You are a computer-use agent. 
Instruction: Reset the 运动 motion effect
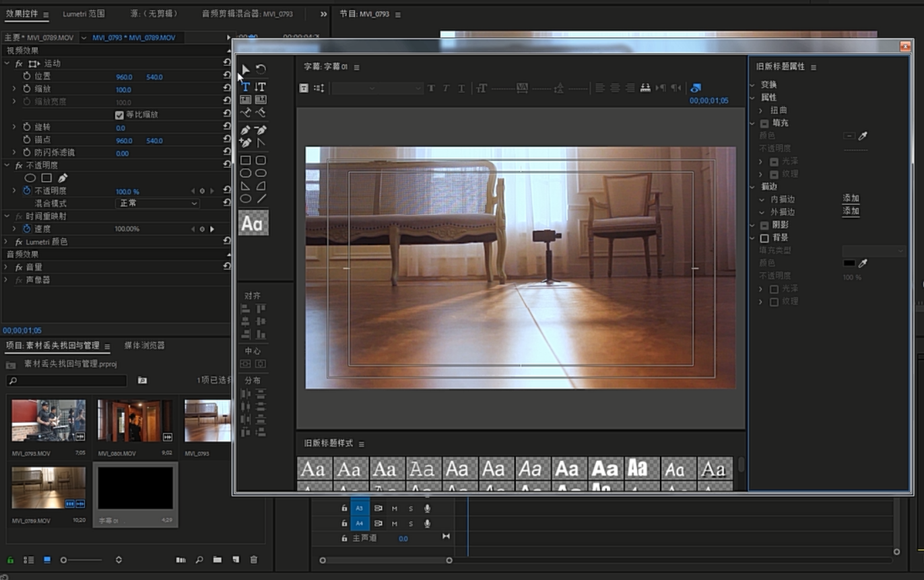(227, 63)
